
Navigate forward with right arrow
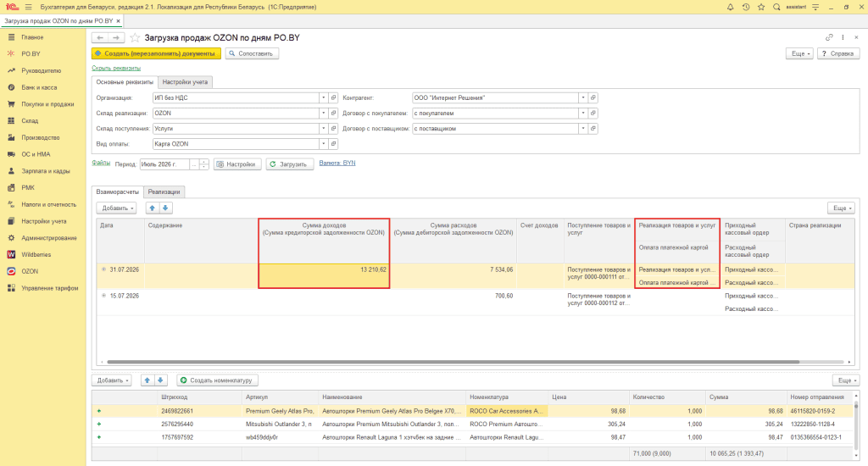(x=116, y=37)
